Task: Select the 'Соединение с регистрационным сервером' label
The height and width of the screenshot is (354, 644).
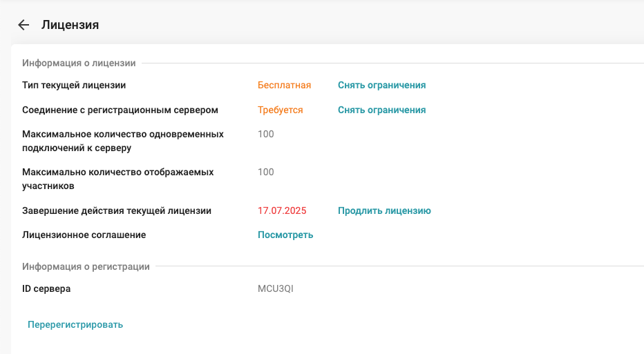Action: pos(120,110)
